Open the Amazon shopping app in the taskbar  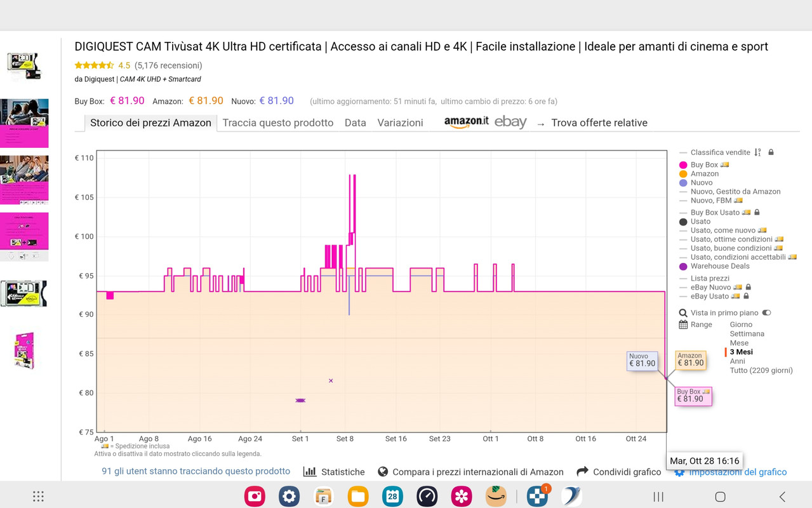click(496, 497)
